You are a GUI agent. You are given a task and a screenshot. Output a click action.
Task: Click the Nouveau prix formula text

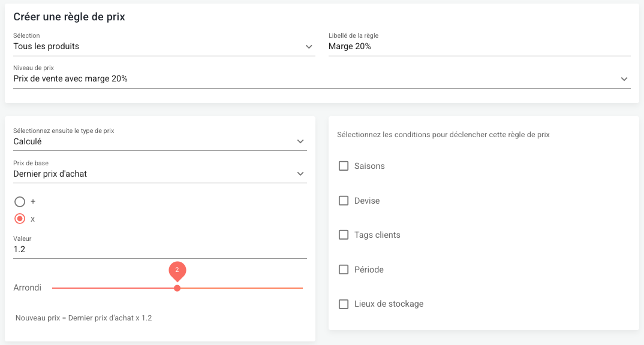pos(83,318)
